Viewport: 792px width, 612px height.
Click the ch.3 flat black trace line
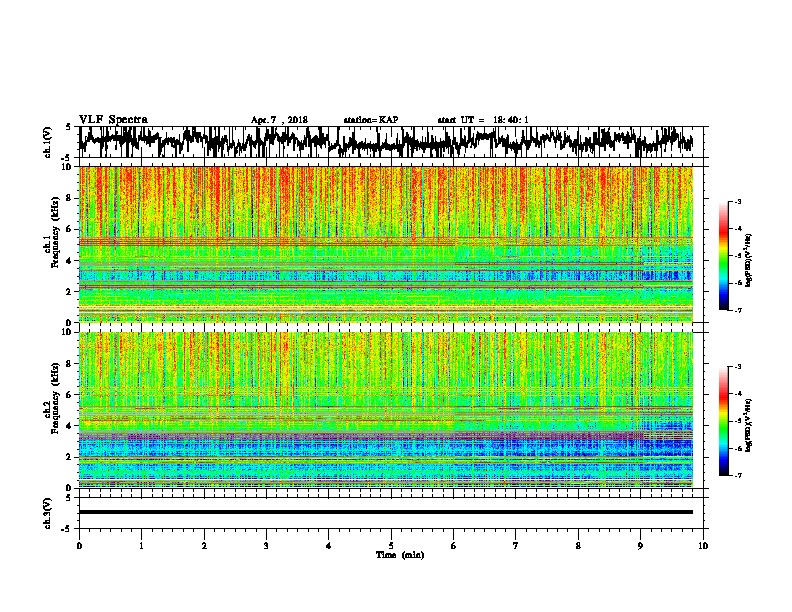pyautogui.click(x=386, y=512)
